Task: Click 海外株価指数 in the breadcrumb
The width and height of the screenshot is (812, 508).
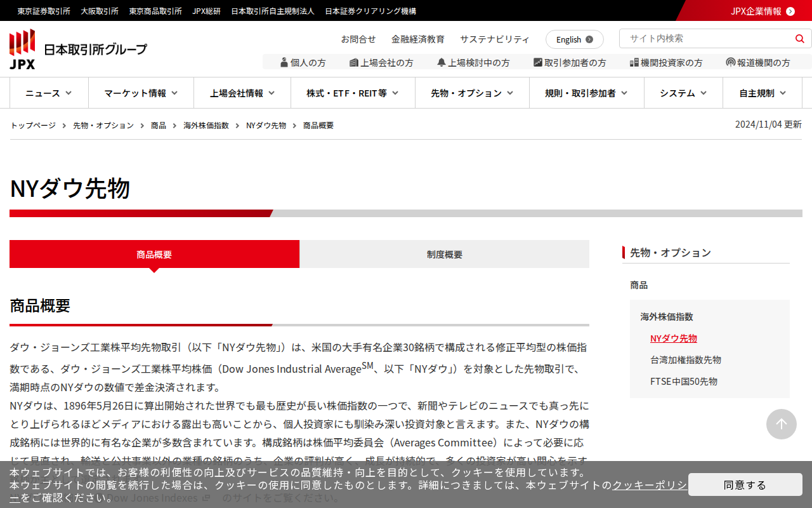Action: tap(206, 125)
